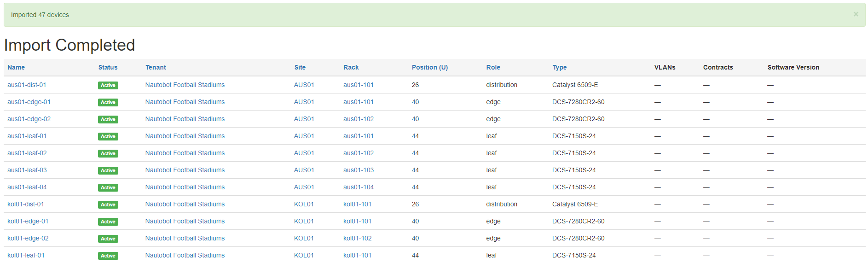Viewport: 868px width, 263px height.
Task: Sort table by Position (U) header
Action: pos(429,67)
